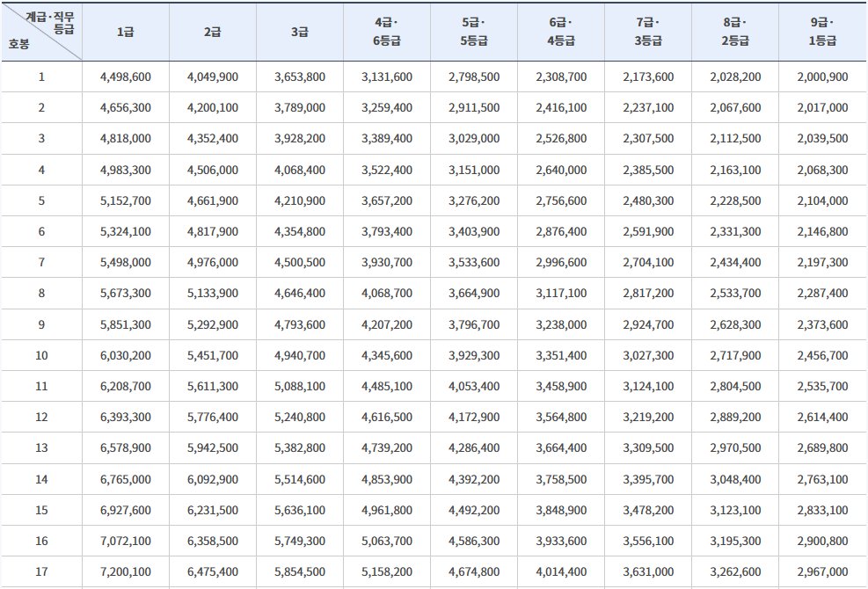This screenshot has width=868, height=589.
Task: Click the value 3,478,200
Action: (x=648, y=511)
